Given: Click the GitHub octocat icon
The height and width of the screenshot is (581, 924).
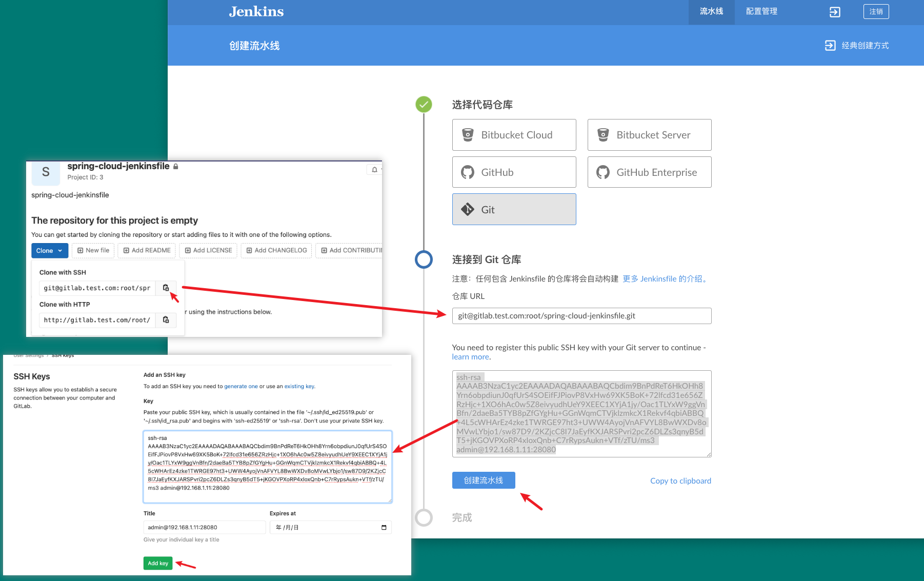Looking at the screenshot, I should click(x=468, y=172).
